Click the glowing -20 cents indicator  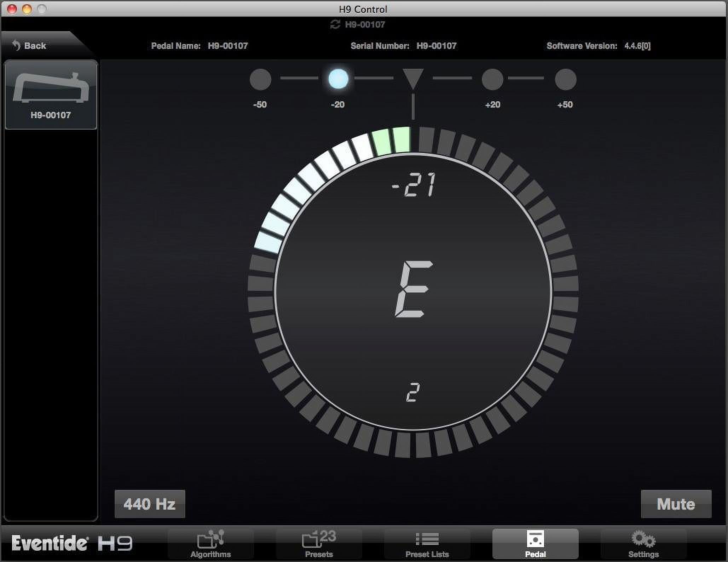pyautogui.click(x=338, y=79)
